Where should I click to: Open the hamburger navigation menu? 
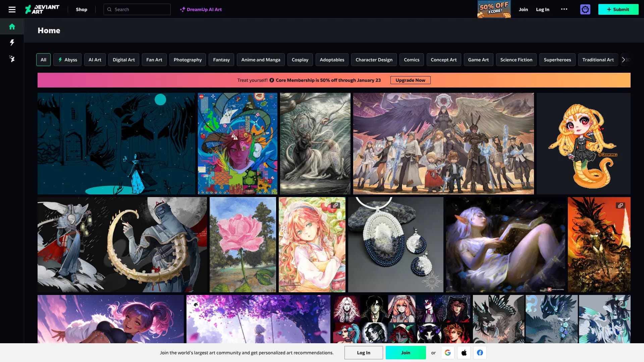(x=12, y=9)
